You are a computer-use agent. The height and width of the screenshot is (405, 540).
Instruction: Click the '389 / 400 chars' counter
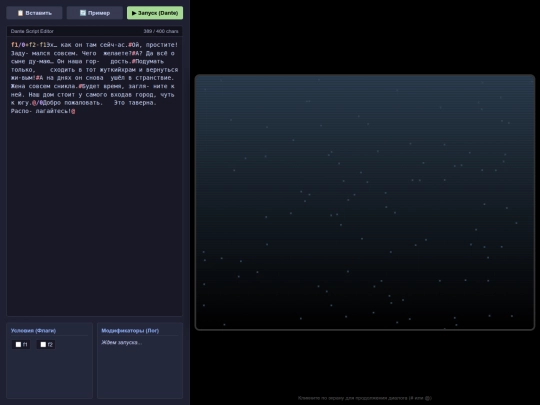point(161,31)
